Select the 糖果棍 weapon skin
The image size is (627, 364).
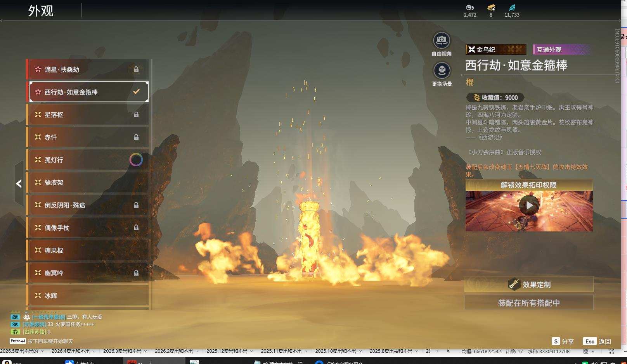tap(88, 250)
